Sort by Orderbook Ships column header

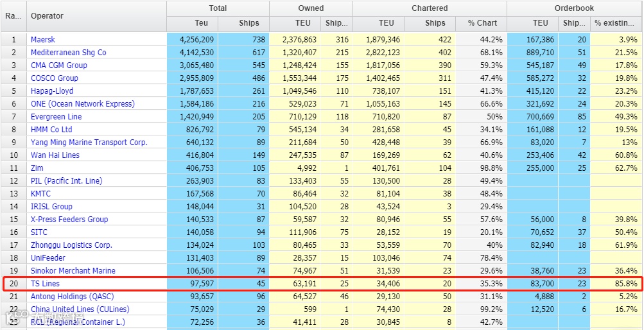[574, 23]
